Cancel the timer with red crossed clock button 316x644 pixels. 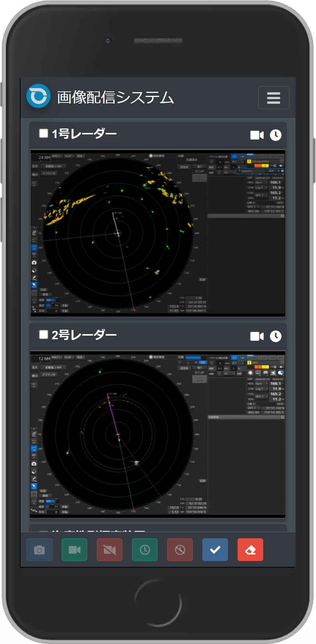tap(180, 550)
